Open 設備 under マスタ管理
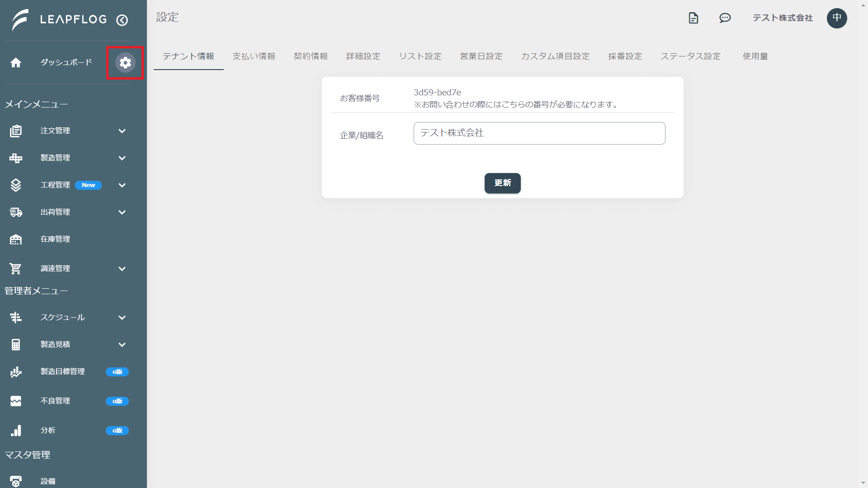 pyautogui.click(x=48, y=481)
